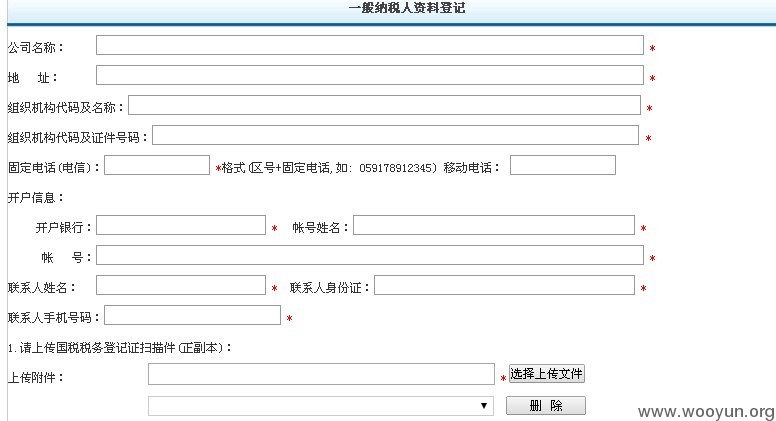
Task: Click the 公司名称 label
Action: (36, 48)
